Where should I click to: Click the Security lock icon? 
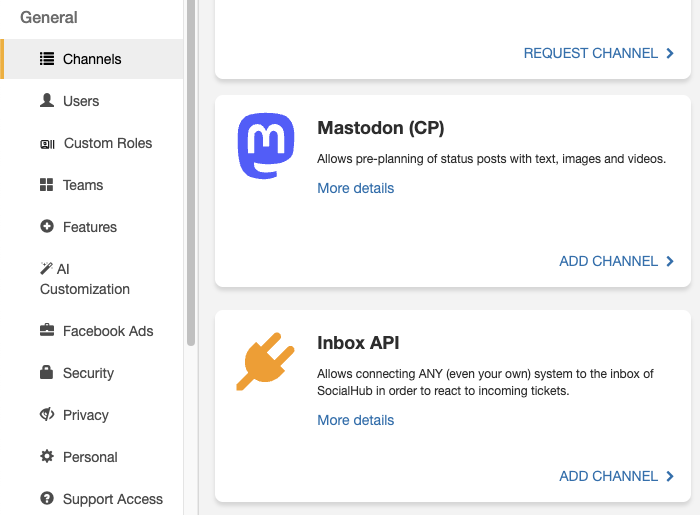(x=46, y=372)
